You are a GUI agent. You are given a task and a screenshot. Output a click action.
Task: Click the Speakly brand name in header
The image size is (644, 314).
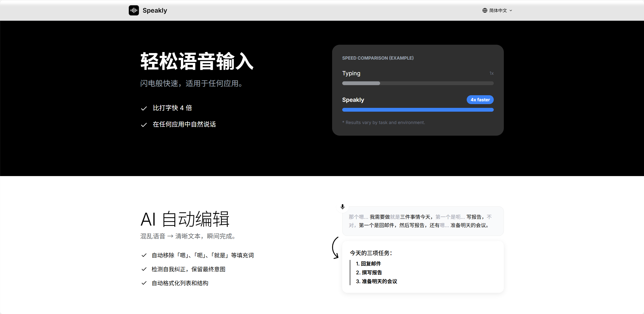(x=155, y=10)
